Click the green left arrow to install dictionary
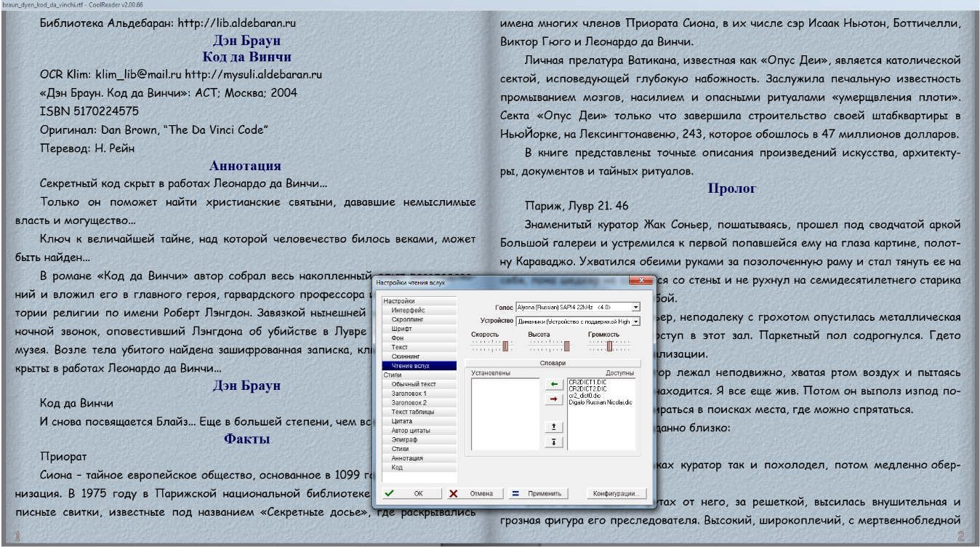980x547 pixels. point(554,383)
